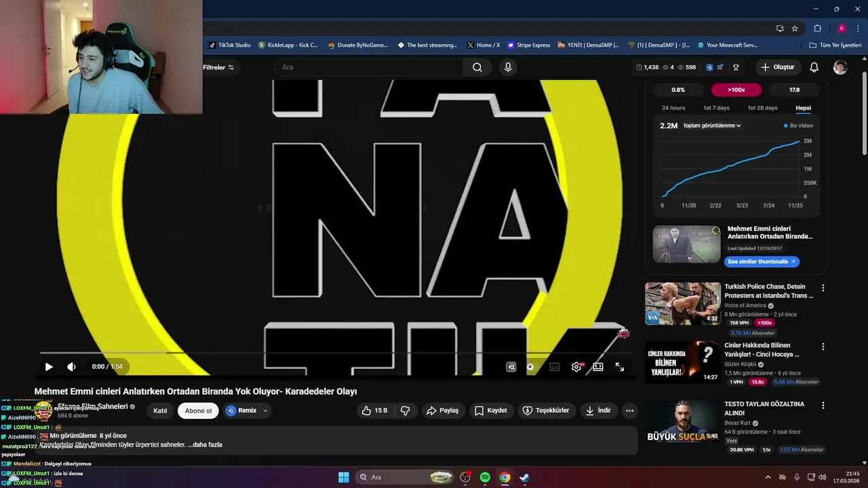Toggle subtitles in the video player
This screenshot has height=488, width=868.
(x=555, y=367)
